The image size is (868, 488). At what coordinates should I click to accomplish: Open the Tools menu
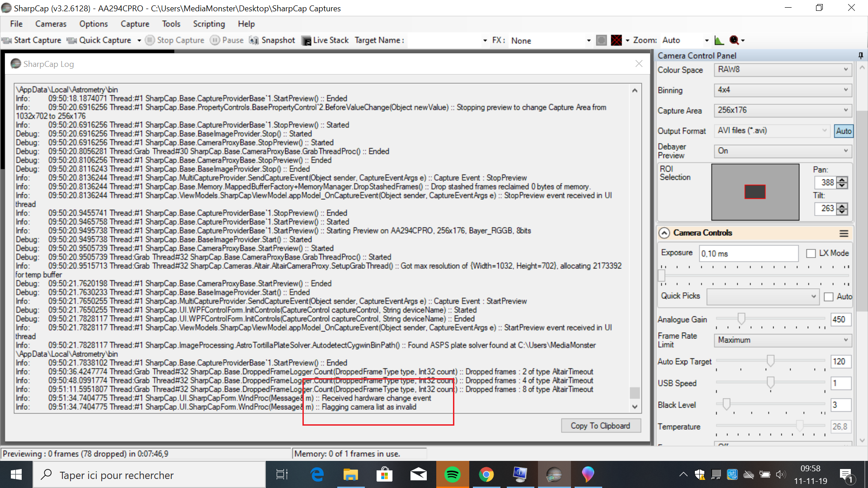(171, 24)
